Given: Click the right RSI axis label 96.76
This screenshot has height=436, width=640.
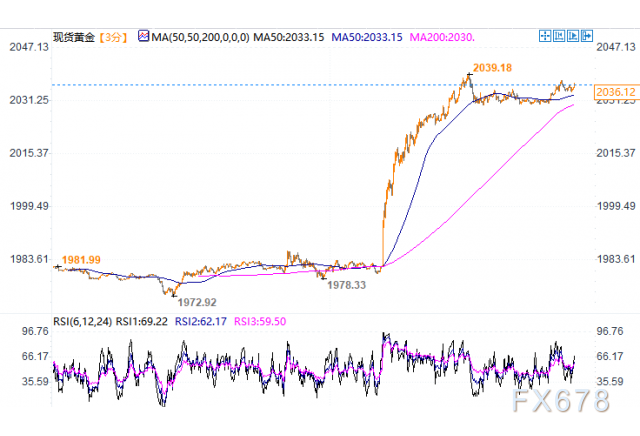Looking at the screenshot, I should coord(610,331).
